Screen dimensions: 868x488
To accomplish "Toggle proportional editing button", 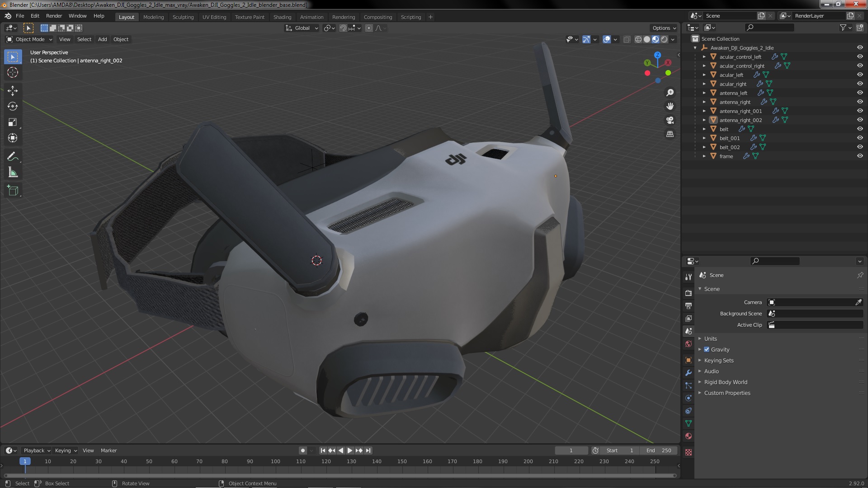I will [x=369, y=28].
